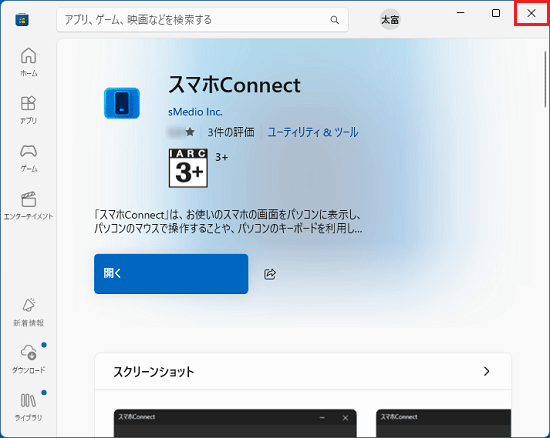Open the エンターテイメント sidebar section
Viewport: 550px width, 438px height.
(x=28, y=206)
